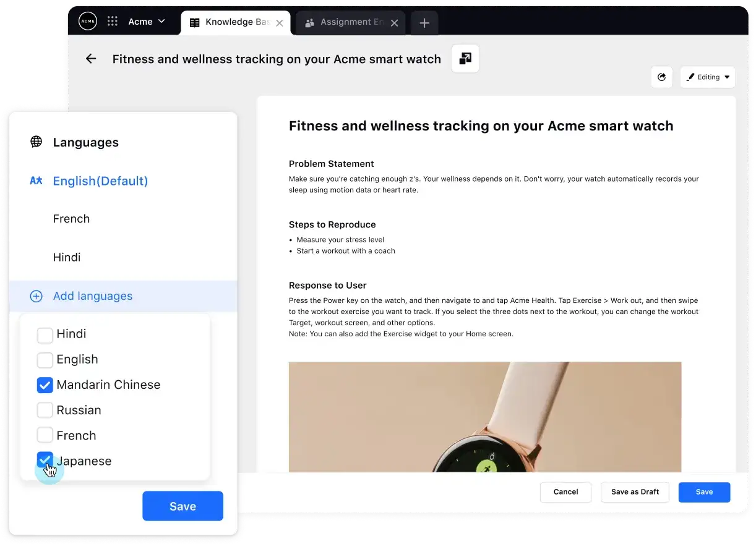Click the Languages globe icon in the panel
756x544 pixels.
[x=36, y=142]
